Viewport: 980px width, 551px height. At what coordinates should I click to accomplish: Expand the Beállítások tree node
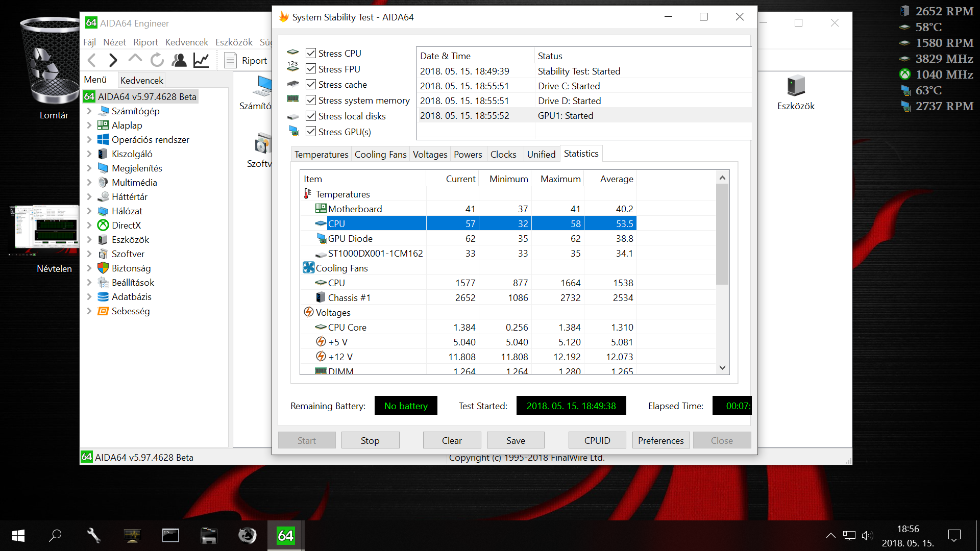tap(89, 282)
